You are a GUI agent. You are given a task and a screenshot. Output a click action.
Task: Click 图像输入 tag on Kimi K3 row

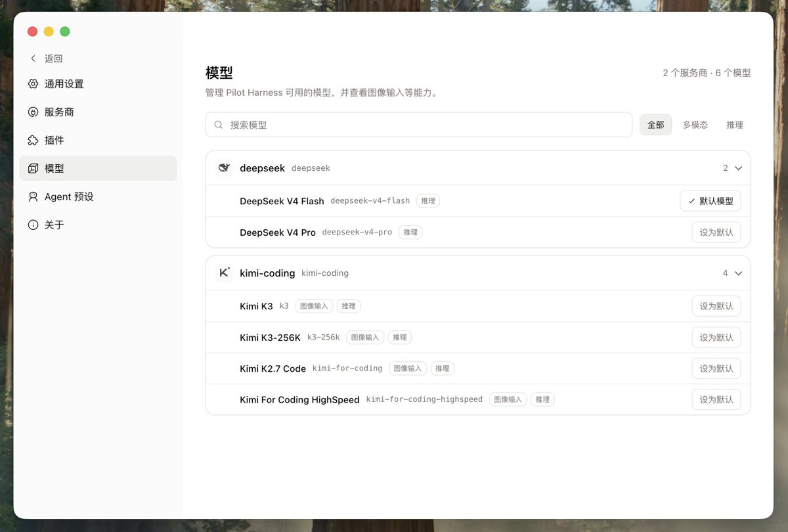pyautogui.click(x=314, y=306)
